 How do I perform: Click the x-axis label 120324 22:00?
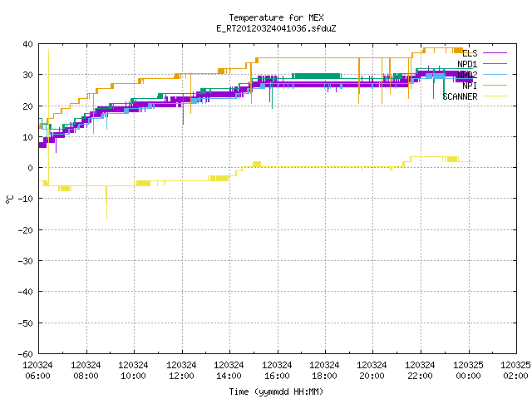(421, 371)
